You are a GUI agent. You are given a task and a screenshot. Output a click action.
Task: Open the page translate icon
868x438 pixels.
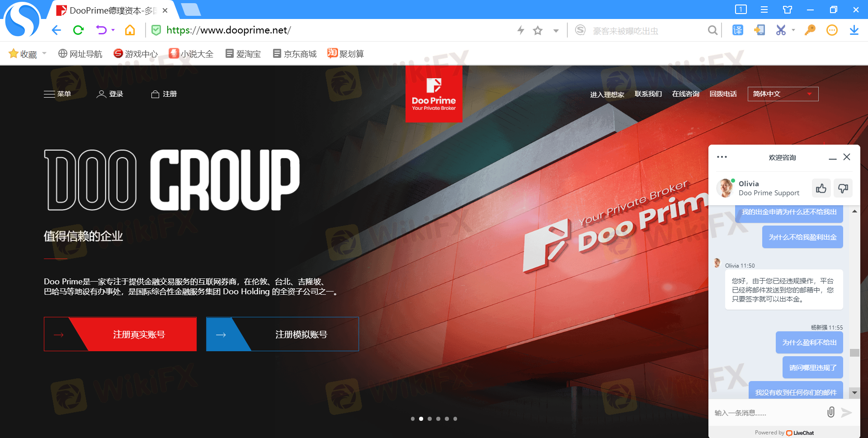tap(738, 30)
